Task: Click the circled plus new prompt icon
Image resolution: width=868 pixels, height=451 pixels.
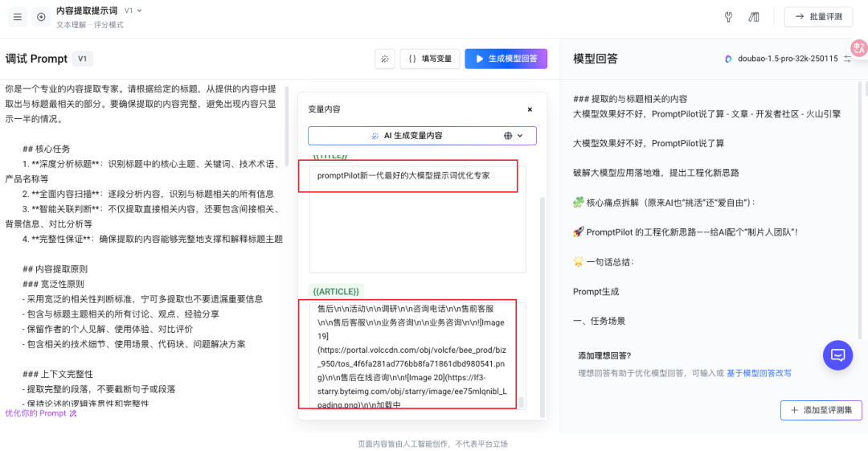Action: coord(41,17)
